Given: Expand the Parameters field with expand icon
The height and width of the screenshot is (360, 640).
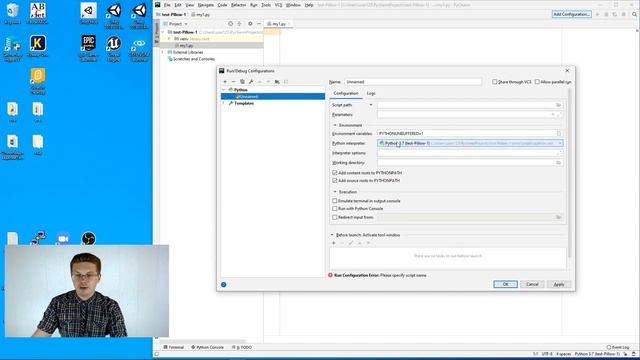Looking at the screenshot, I should 559,115.
